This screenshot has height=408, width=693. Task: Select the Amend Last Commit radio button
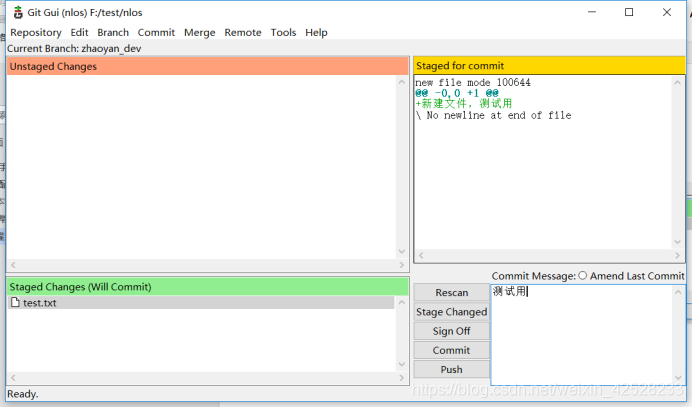point(583,276)
